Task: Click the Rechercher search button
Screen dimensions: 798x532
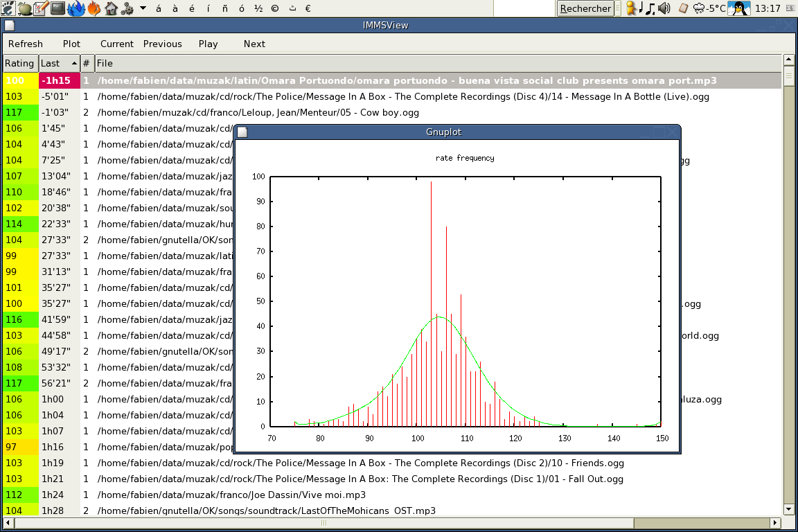Action: [x=585, y=8]
